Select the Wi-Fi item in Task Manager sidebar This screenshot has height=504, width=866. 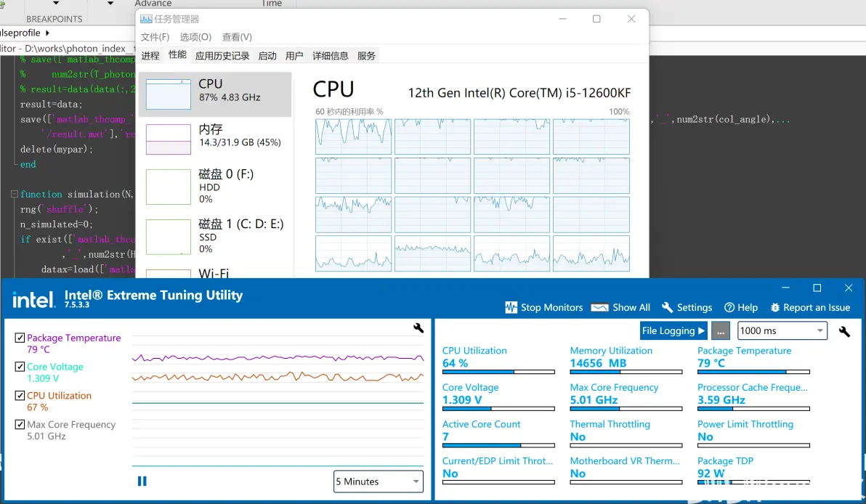pyautogui.click(x=215, y=273)
